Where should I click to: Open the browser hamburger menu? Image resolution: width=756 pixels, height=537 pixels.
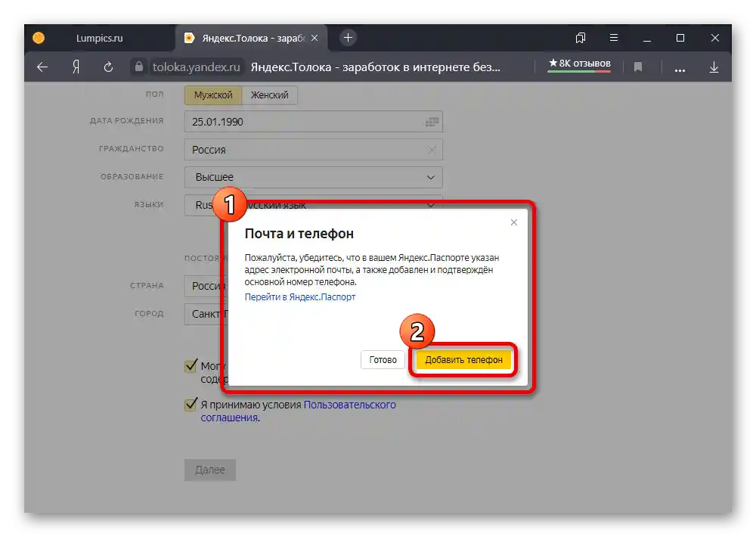pyautogui.click(x=614, y=38)
